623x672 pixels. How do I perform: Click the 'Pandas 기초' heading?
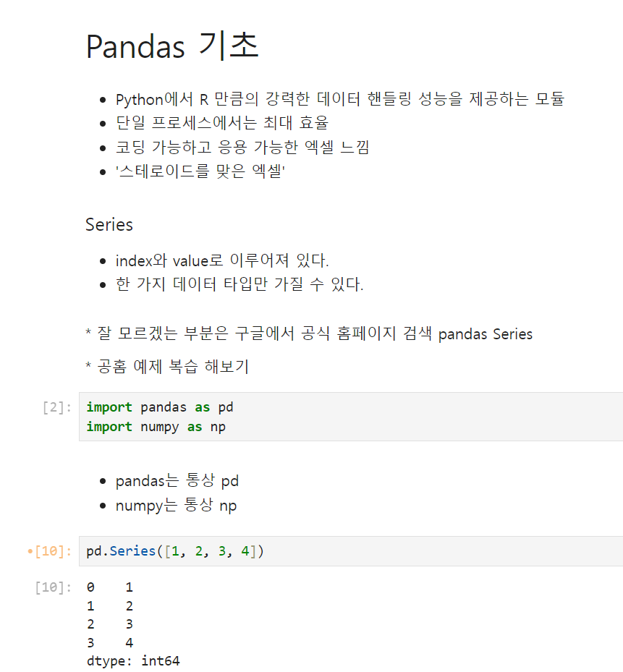172,46
